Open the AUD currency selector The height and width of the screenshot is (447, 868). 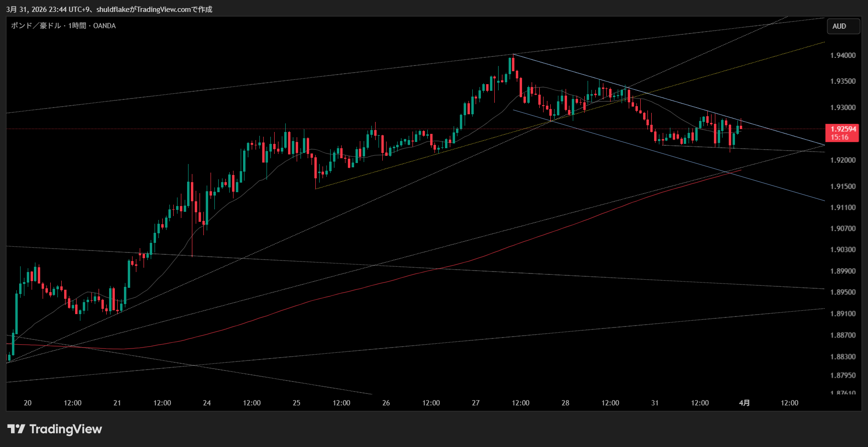pyautogui.click(x=843, y=26)
